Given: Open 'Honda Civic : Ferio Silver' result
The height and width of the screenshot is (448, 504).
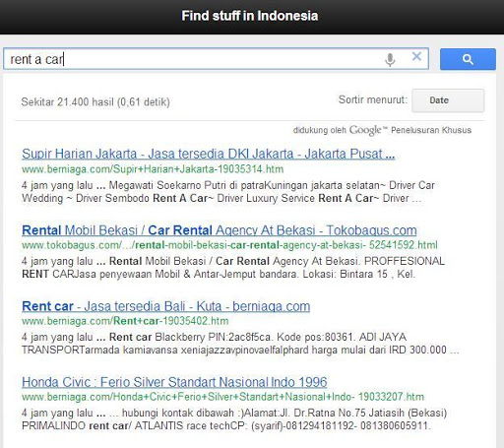Looking at the screenshot, I should click(174, 382).
